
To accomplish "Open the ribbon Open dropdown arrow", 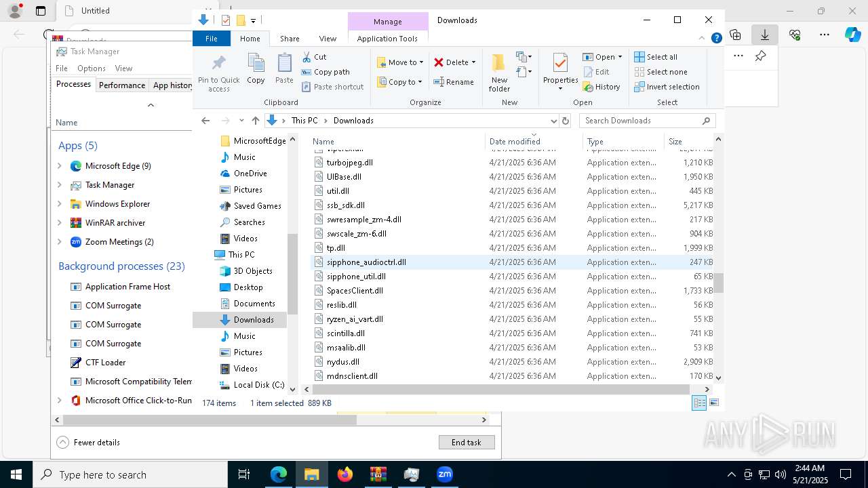I will click(x=620, y=57).
